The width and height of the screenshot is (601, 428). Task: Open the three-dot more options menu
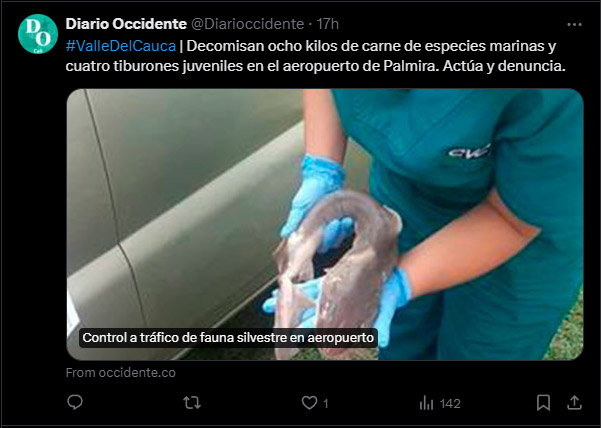point(574,25)
